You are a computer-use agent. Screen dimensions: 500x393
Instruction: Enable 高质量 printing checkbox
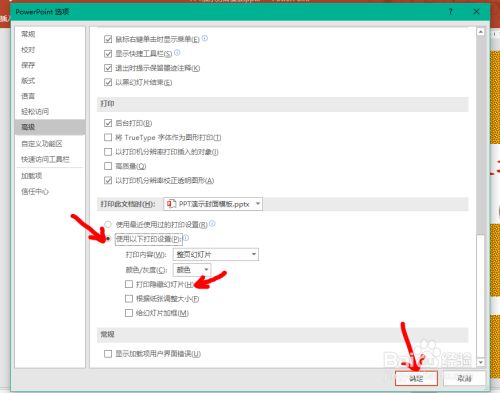(x=108, y=166)
